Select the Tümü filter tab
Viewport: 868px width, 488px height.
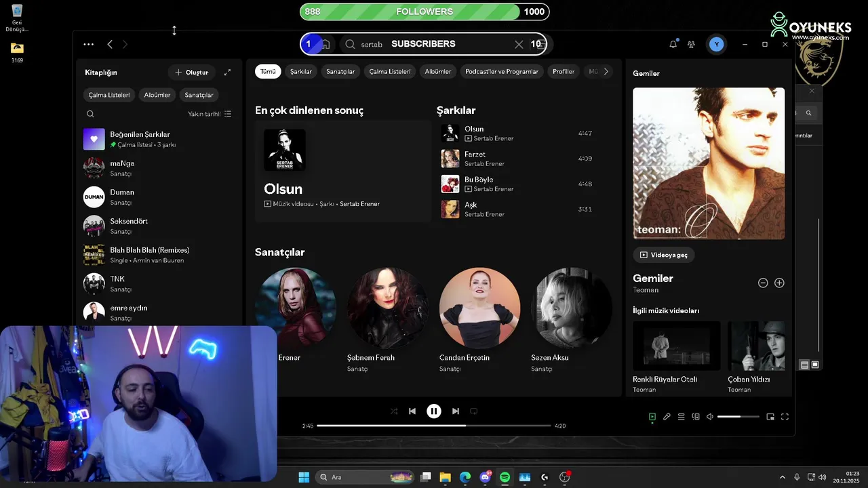coord(268,71)
